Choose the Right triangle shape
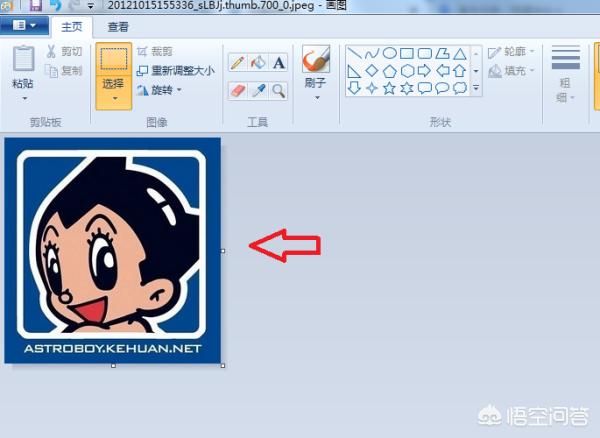The image size is (600, 438). [354, 71]
